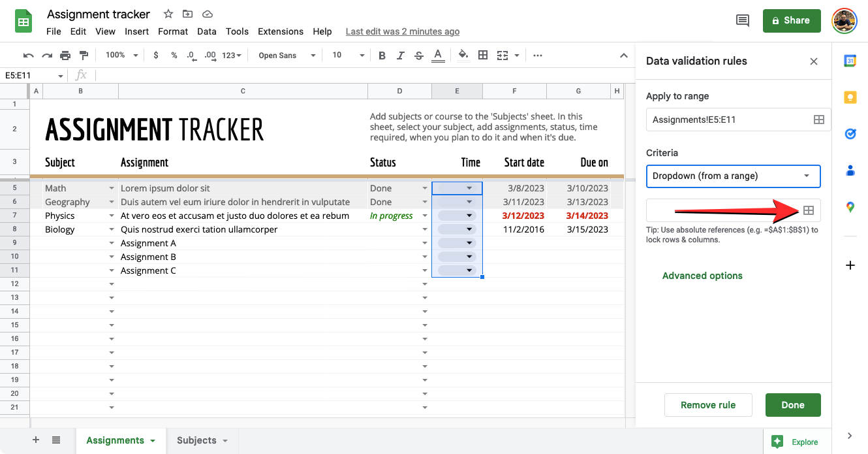Open comment history icon

tap(743, 21)
